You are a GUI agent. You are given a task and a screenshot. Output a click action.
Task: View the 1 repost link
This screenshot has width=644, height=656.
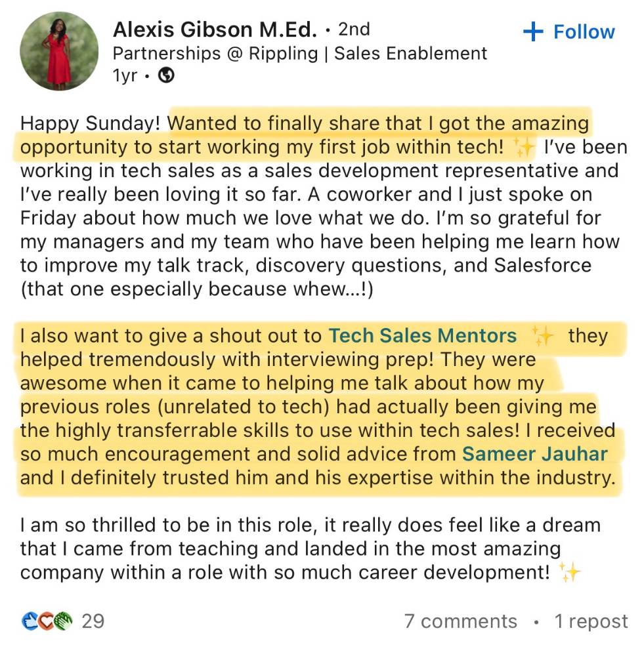point(591,621)
